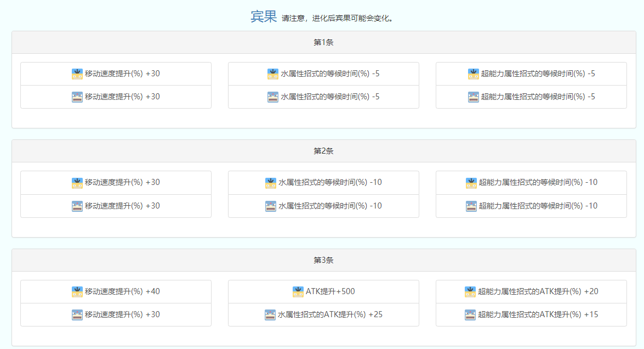
Task: Click Psyduck icon beside 水属性招式的等候时间 -10
Action: [x=271, y=182]
